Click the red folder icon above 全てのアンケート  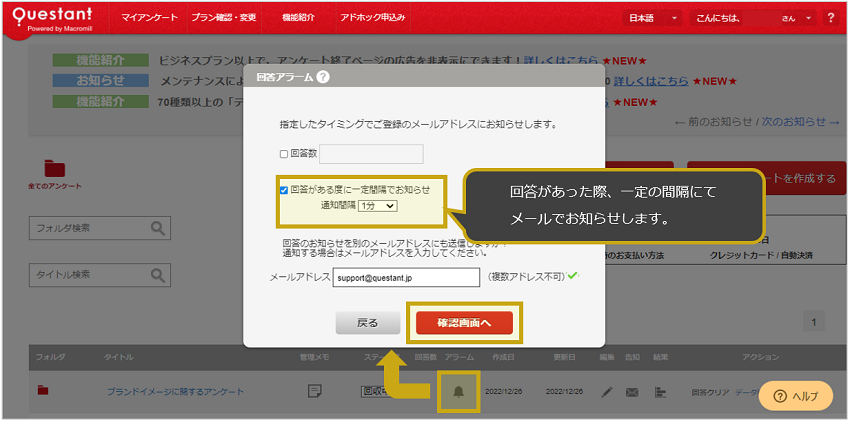[54, 168]
